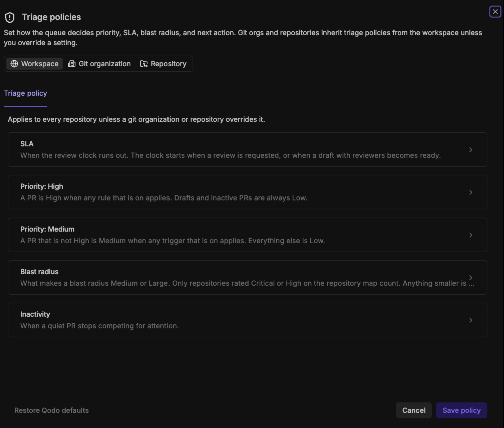Viewport: 504px width, 428px height.
Task: Expand the SLA chevron arrow
Action: (471, 150)
